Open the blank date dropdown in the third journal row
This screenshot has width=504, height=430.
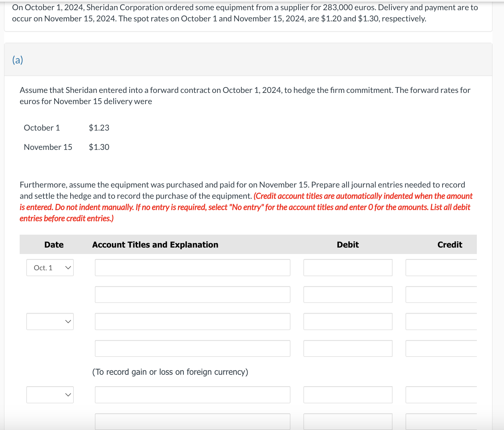pos(50,321)
